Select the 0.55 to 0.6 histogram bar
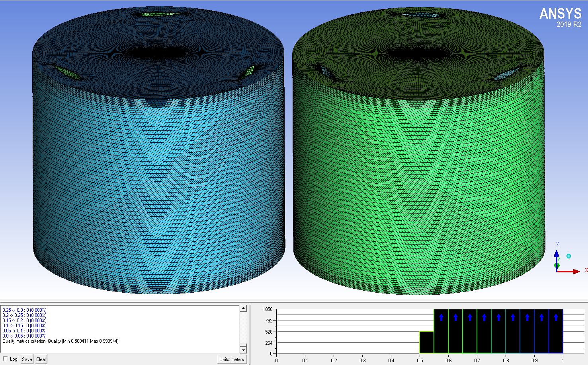This screenshot has width=588, height=365. coord(441,331)
